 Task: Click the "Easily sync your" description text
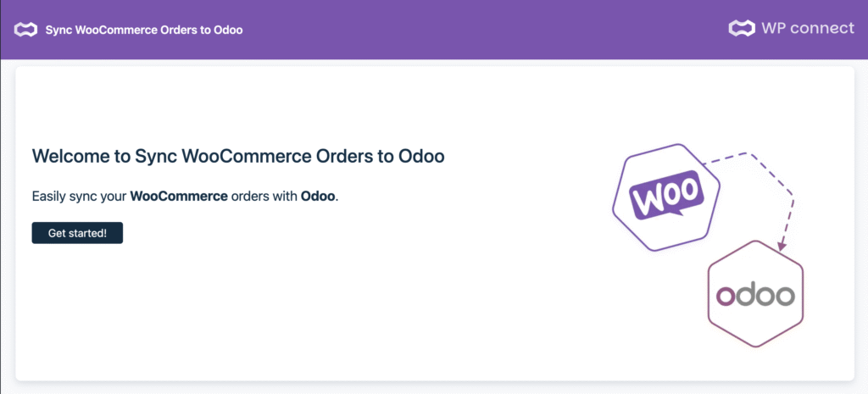pos(79,197)
